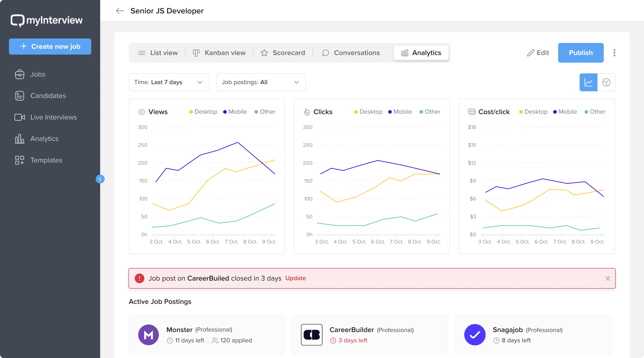Click Update on the CareerBuilder warning
The width and height of the screenshot is (644, 358).
coord(296,278)
